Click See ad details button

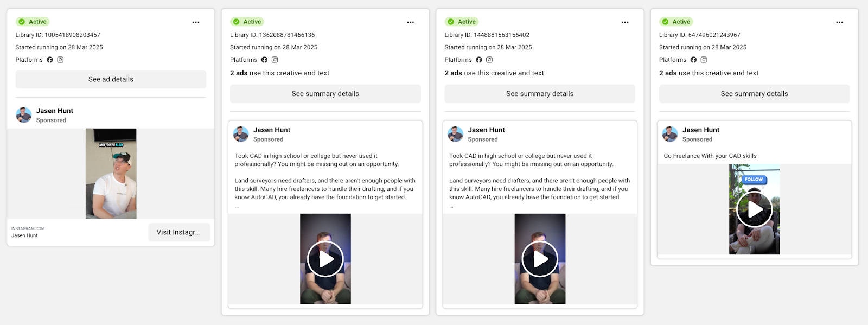click(x=111, y=79)
